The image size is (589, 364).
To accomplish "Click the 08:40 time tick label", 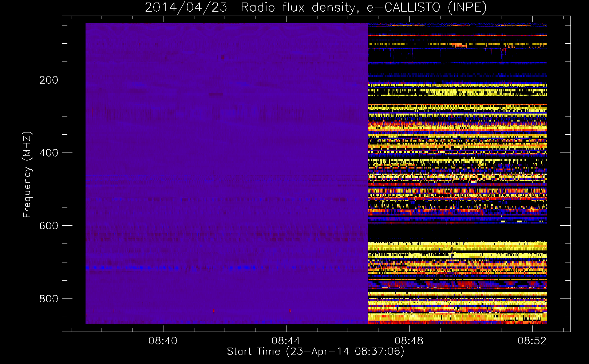I will (x=163, y=341).
